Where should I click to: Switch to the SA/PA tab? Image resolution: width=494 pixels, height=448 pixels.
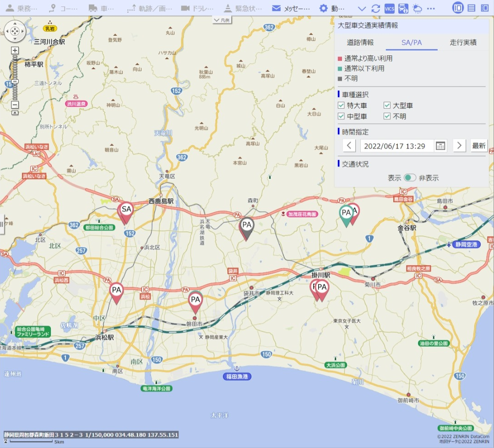tap(412, 43)
